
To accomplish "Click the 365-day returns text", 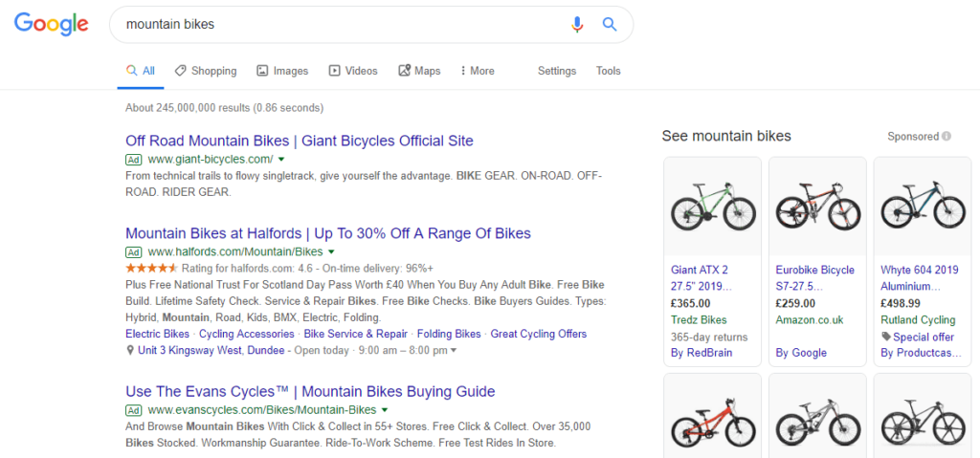I will pos(709,338).
